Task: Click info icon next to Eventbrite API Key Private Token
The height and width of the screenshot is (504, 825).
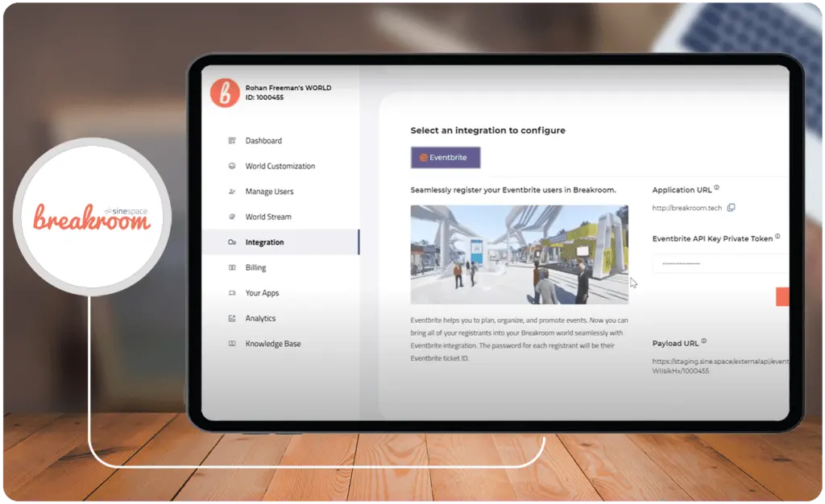Action: tap(777, 237)
